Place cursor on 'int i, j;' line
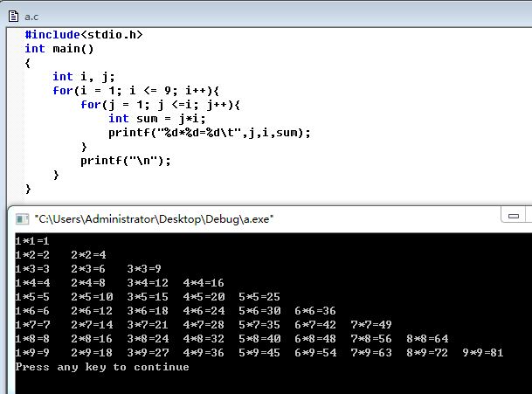 83,77
